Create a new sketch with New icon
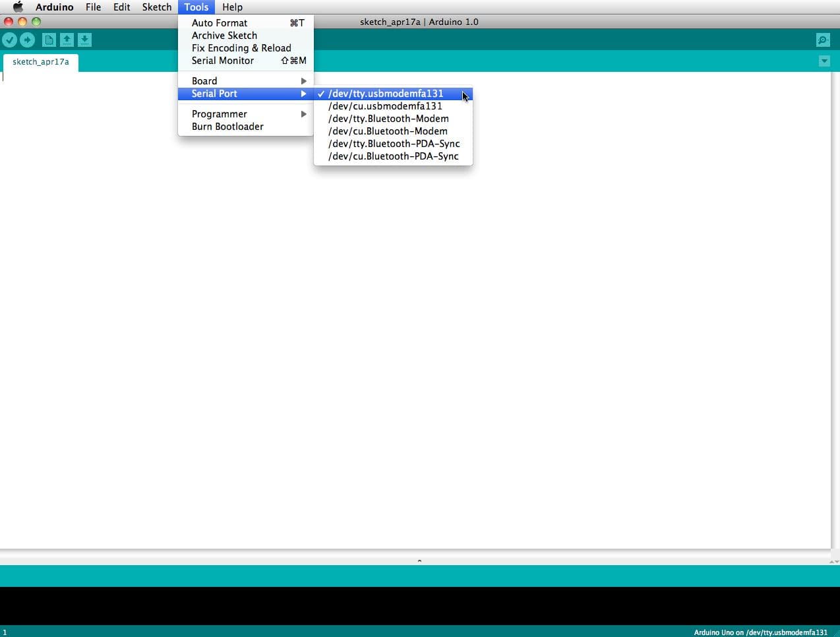Image resolution: width=840 pixels, height=637 pixels. coord(49,40)
